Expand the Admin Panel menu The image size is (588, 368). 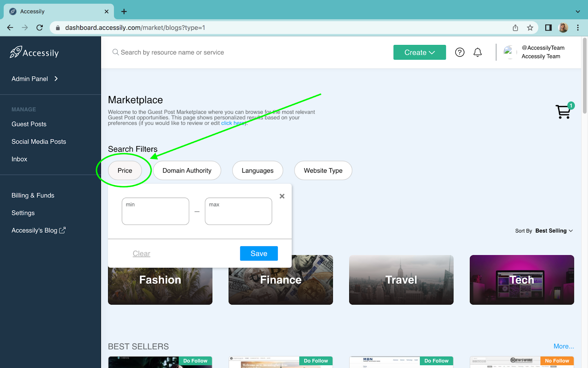35,79
